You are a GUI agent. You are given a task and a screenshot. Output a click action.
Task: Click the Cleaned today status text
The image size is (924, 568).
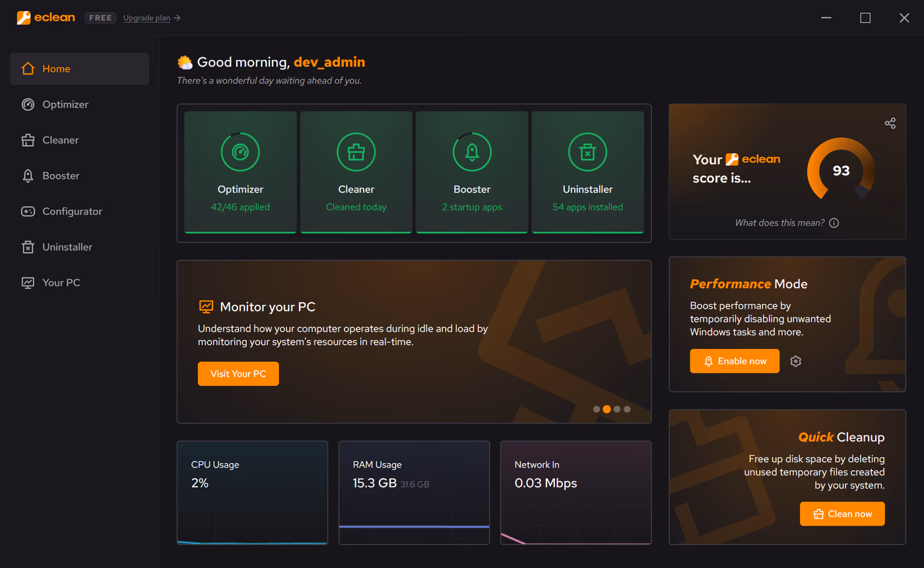[x=356, y=207]
